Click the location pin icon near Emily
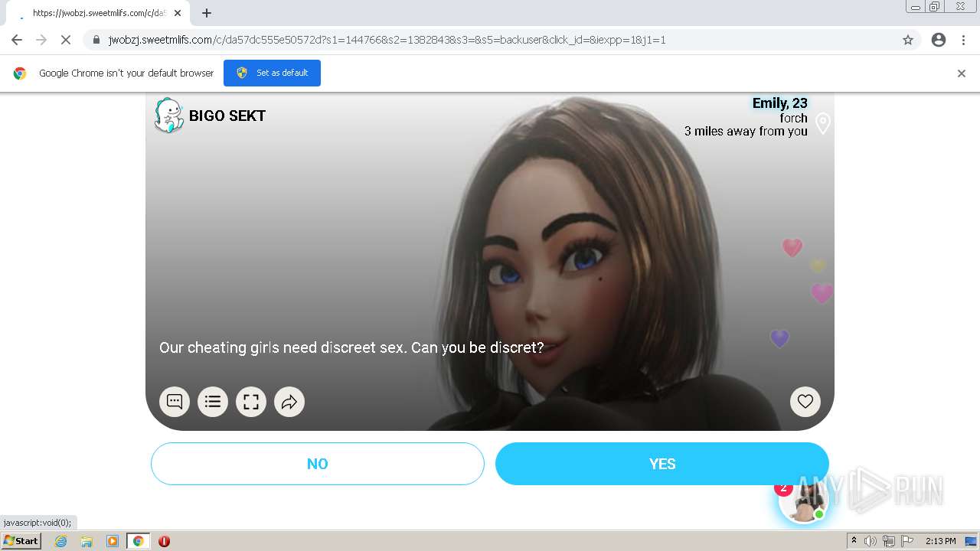 [823, 124]
